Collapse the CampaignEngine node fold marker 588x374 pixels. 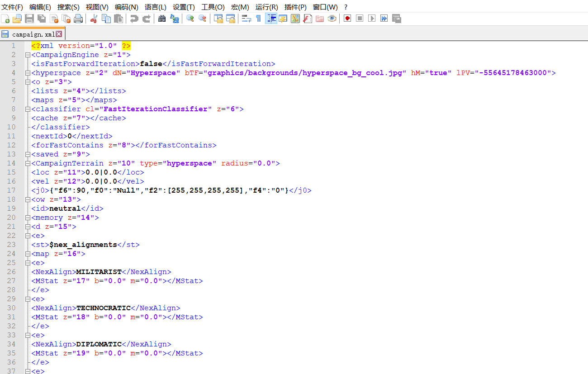[28, 55]
